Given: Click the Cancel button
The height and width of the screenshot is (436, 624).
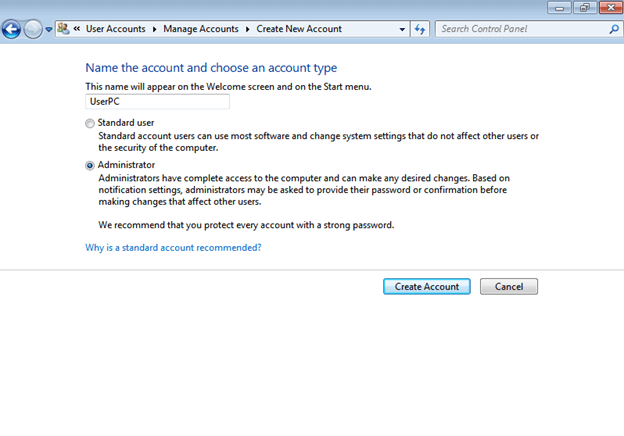Looking at the screenshot, I should point(509,286).
